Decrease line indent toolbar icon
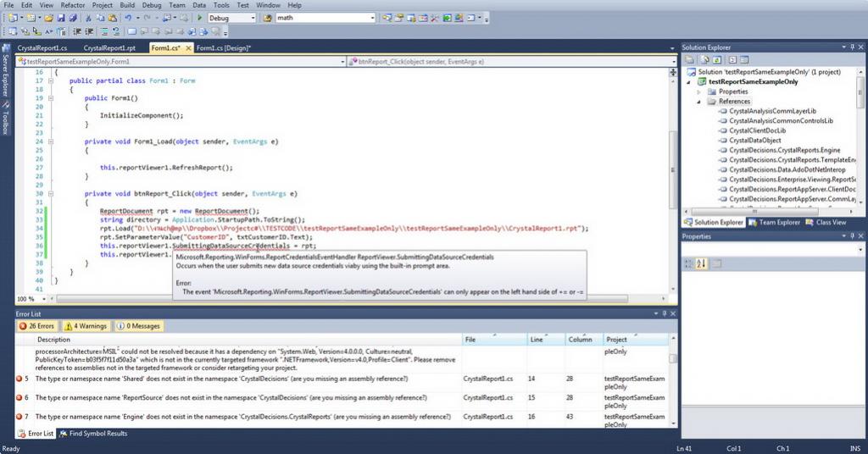Screen dimensions: 868x454 click(77, 31)
